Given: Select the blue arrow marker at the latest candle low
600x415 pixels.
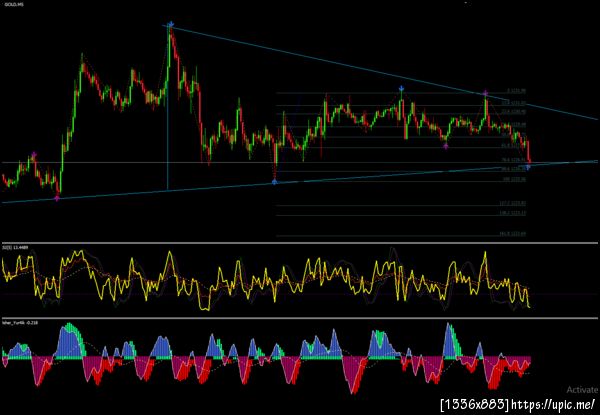Looking at the screenshot, I should 528,167.
